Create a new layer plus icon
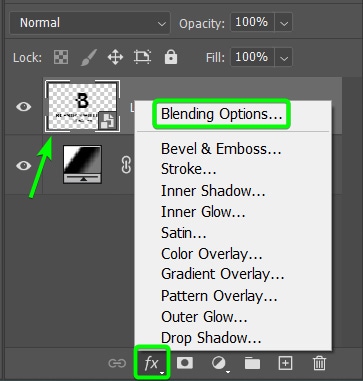 (x=286, y=363)
